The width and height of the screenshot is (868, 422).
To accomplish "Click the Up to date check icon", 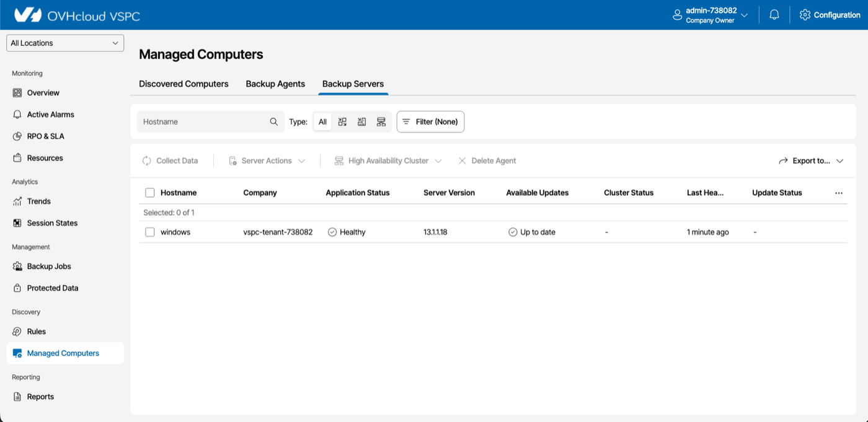I will coord(513,232).
